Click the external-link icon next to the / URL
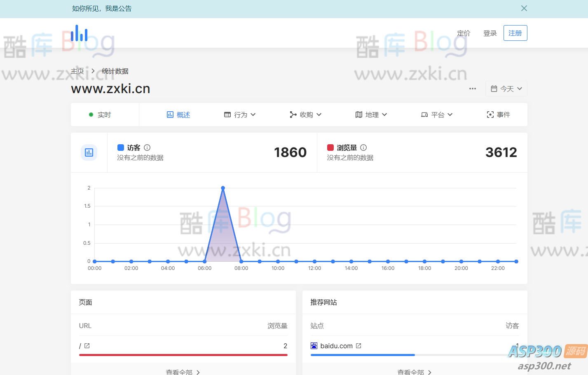Viewport: 588px width, 375px height. pos(87,345)
